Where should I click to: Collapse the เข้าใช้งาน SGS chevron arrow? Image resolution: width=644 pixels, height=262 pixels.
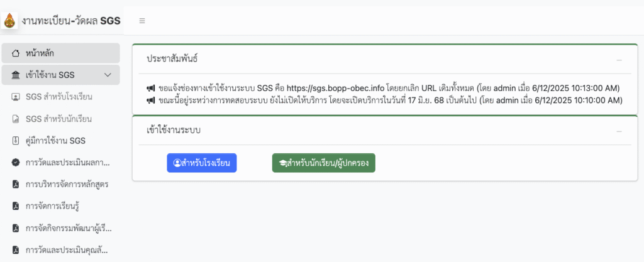(x=108, y=75)
